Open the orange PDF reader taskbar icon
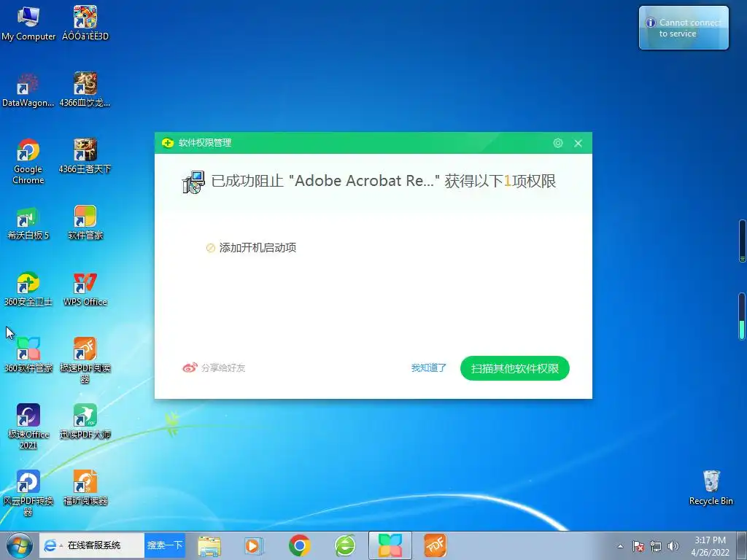The width and height of the screenshot is (747, 560). pos(435,545)
